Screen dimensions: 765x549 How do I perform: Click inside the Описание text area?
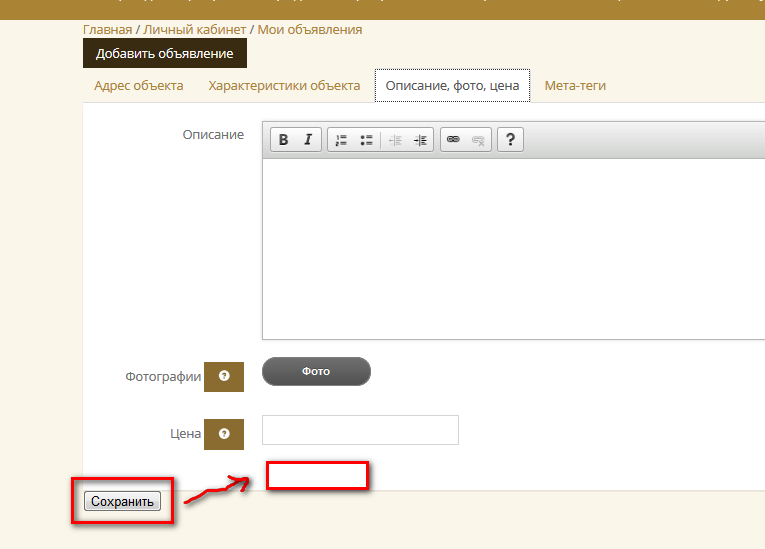[x=513, y=249]
